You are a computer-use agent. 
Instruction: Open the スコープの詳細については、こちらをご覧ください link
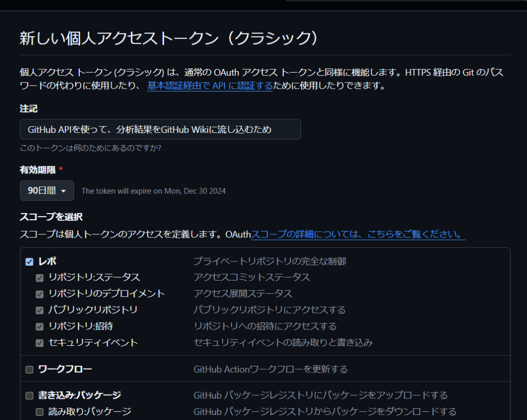coord(358,234)
